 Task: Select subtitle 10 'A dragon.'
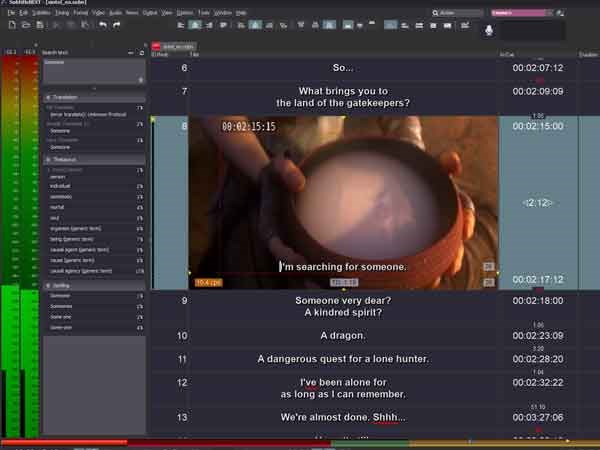click(343, 336)
